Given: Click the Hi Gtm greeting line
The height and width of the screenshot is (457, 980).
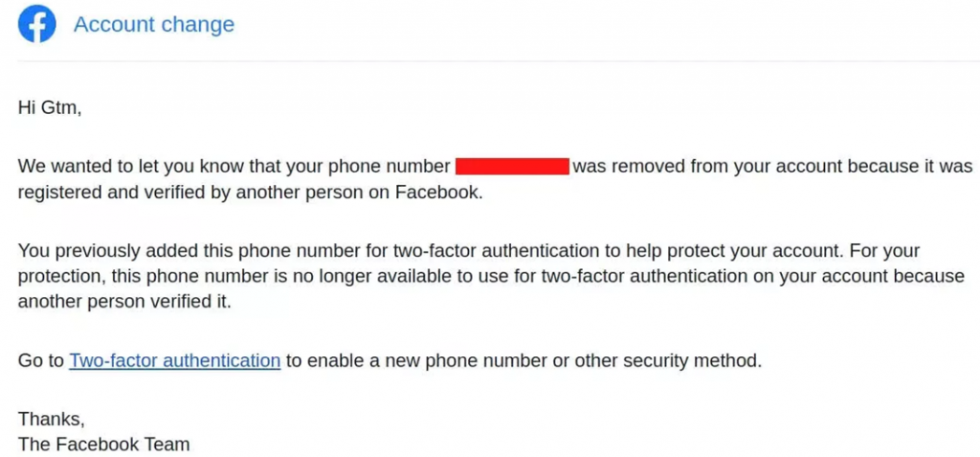Looking at the screenshot, I should (x=50, y=108).
